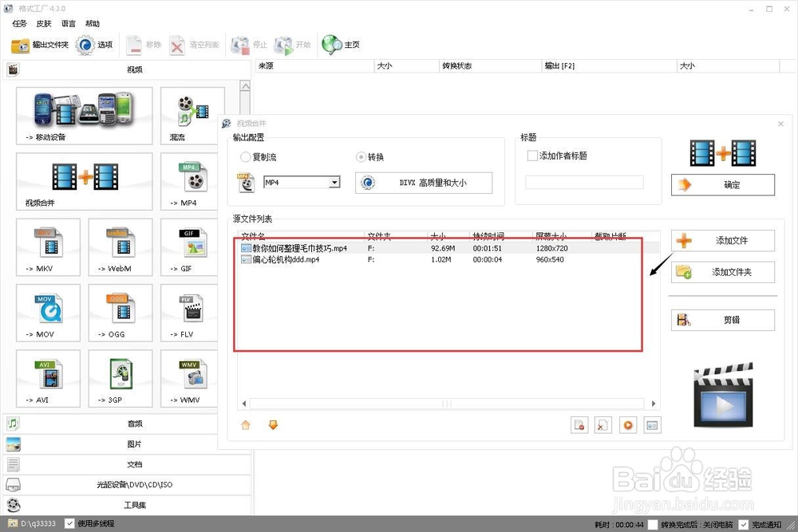Click the 来源 source column header

(315, 65)
